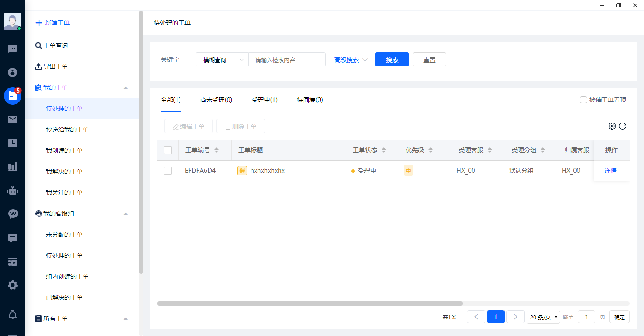This screenshot has height=336, width=644.
Task: Open the bar chart statistics icon
Action: (13, 167)
